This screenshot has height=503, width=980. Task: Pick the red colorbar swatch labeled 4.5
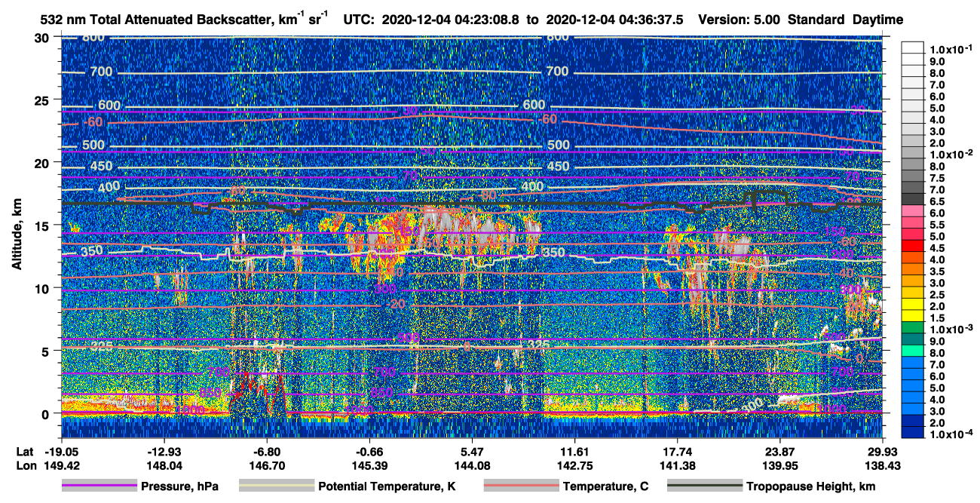coord(912,247)
